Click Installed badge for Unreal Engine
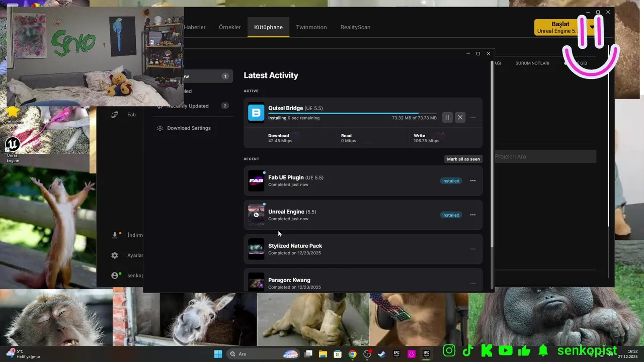The width and height of the screenshot is (644, 362). tap(450, 215)
